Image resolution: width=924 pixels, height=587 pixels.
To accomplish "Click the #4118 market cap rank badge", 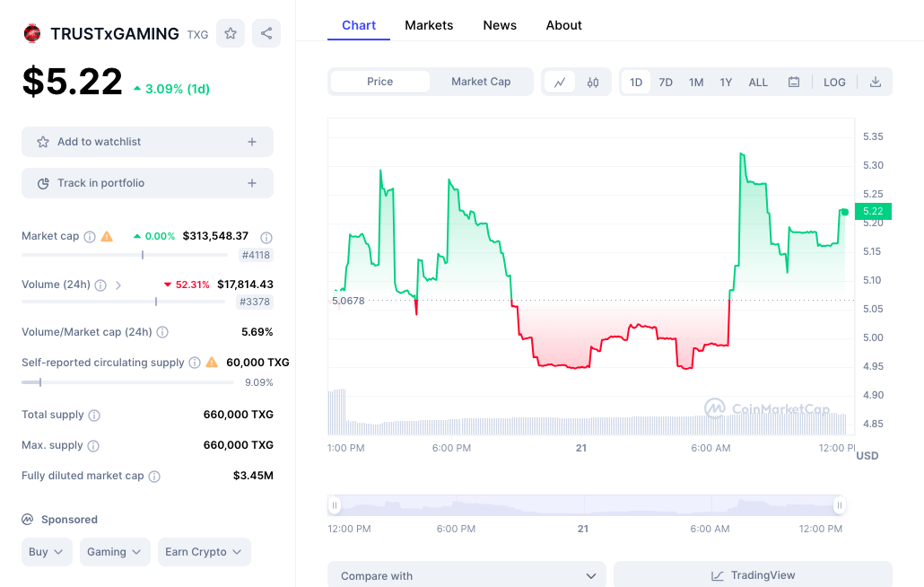I will click(x=256, y=255).
